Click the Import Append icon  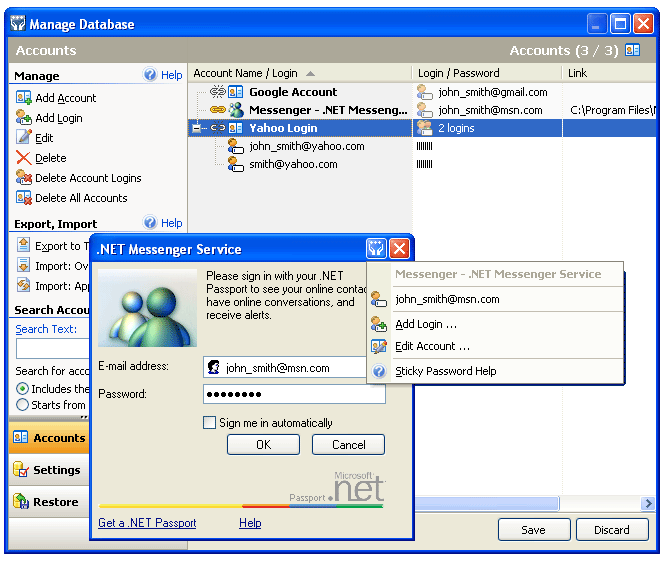23,285
